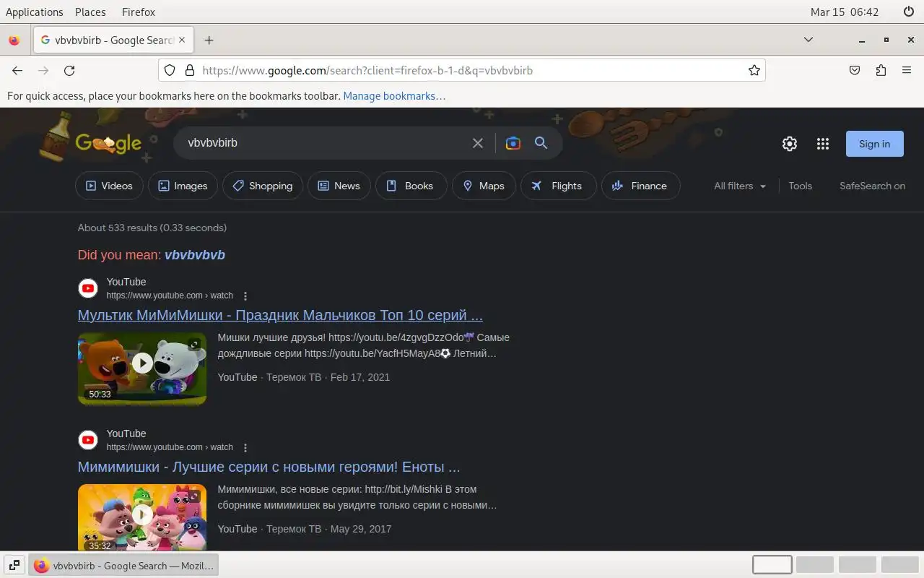Image resolution: width=924 pixels, height=578 pixels.
Task: Close the vbvbvbirb Google Search tab
Action: coord(182,40)
